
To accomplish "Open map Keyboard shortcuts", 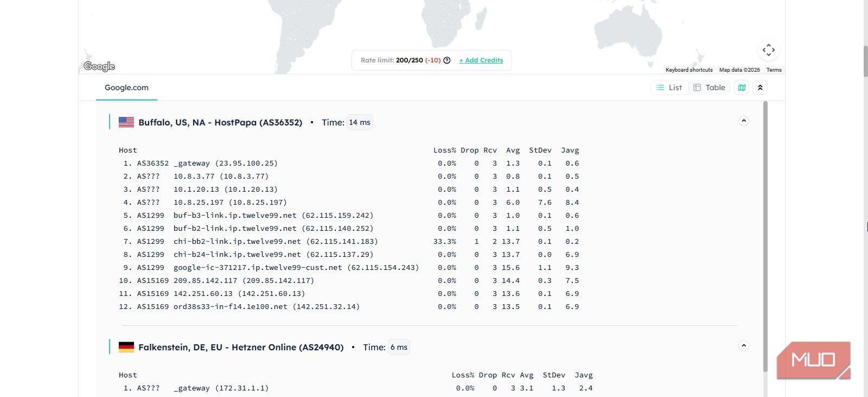I will pyautogui.click(x=689, y=70).
